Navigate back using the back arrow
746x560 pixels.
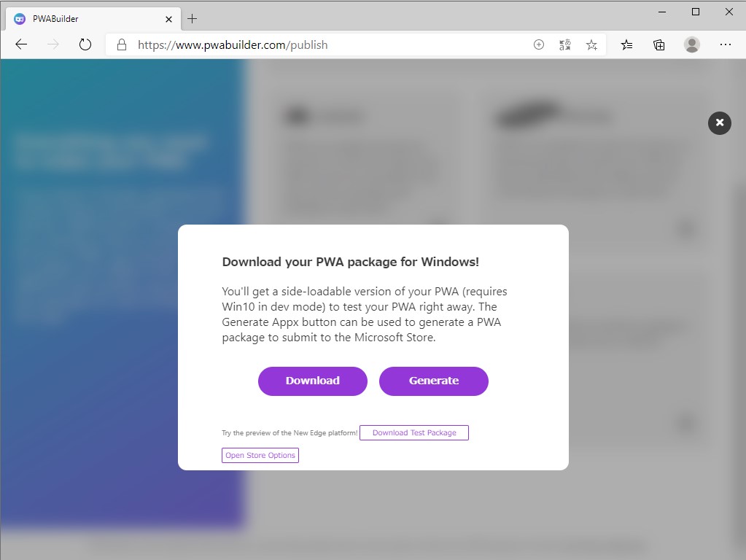tap(21, 44)
